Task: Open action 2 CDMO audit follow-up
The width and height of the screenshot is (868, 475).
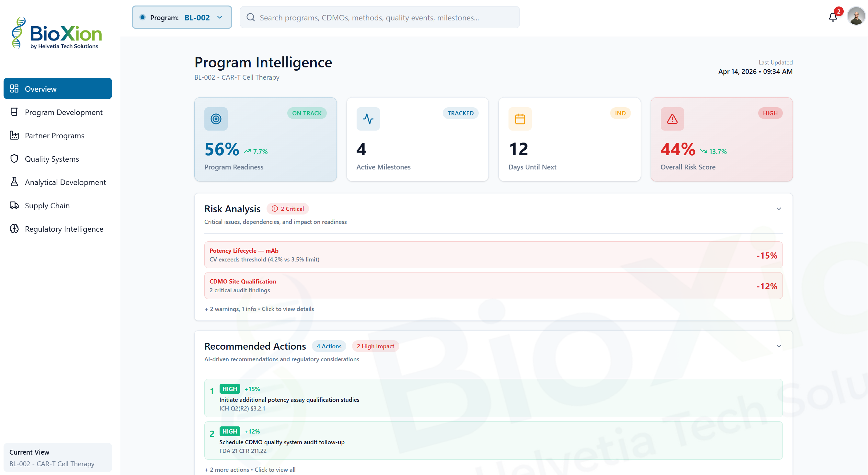Action: (493, 441)
